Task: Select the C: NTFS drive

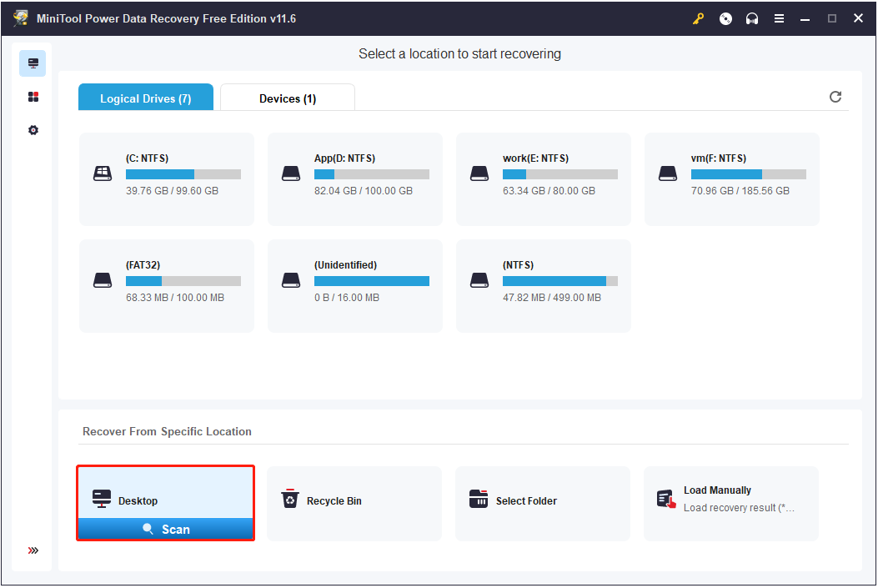Action: 166,178
